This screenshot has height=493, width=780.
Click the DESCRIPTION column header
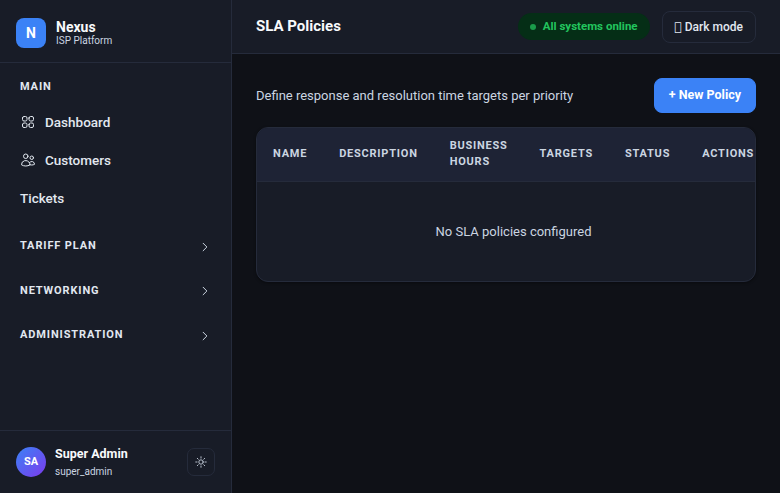tap(378, 153)
